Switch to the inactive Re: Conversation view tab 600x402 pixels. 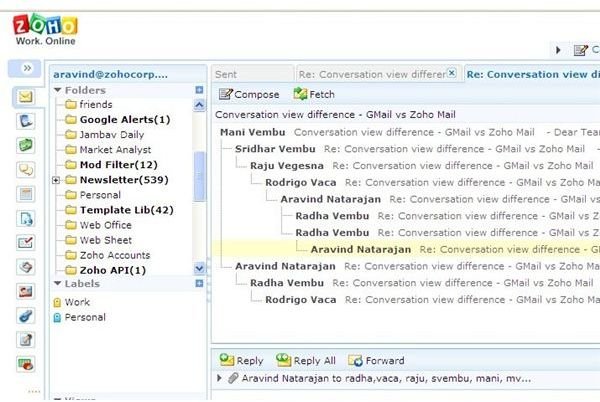371,74
